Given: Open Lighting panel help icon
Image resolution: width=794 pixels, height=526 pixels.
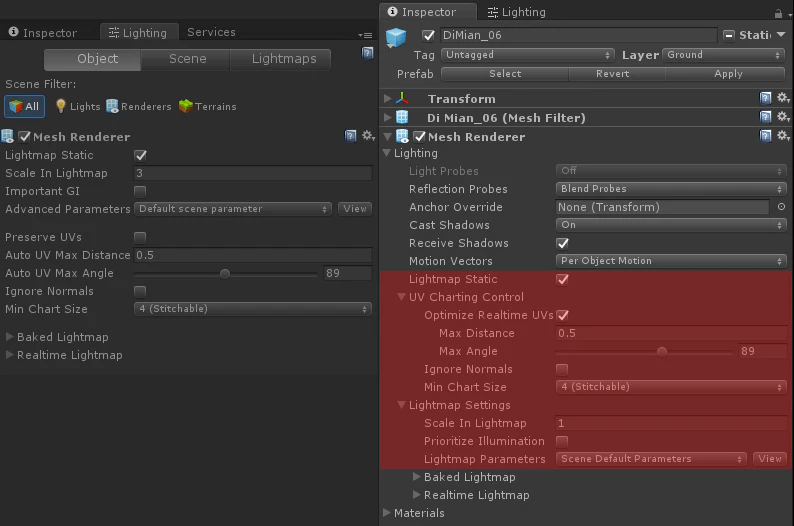Looking at the screenshot, I should click(x=368, y=53).
